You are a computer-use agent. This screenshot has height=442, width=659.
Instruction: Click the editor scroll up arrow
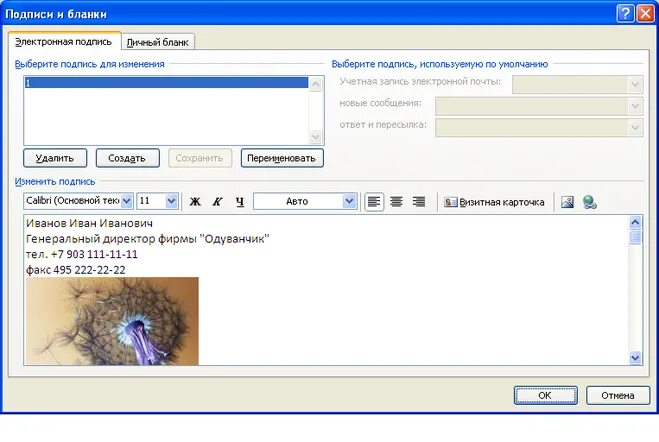tap(635, 222)
